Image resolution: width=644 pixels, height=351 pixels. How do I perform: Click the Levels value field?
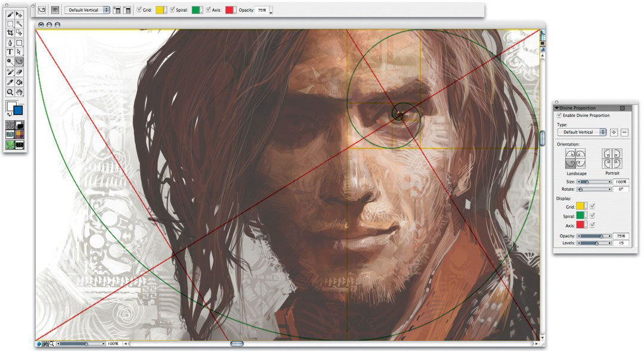621,243
